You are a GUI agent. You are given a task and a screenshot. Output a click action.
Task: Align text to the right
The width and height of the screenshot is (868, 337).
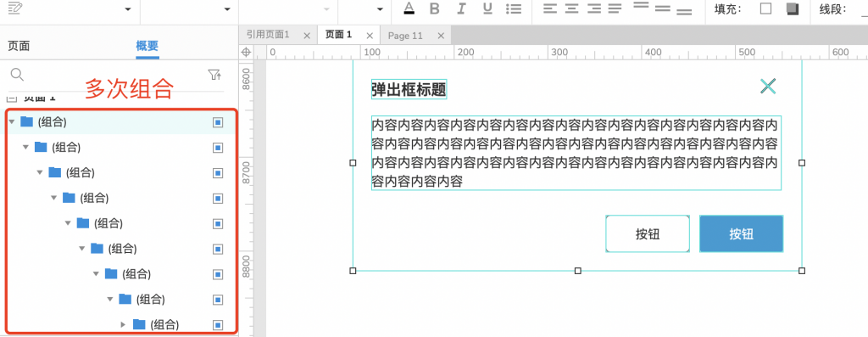coord(594,8)
